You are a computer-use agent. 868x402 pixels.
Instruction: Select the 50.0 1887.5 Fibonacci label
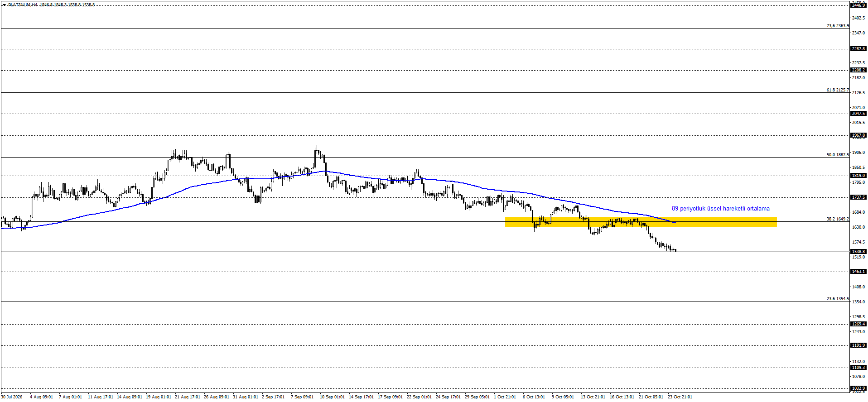[x=838, y=155]
